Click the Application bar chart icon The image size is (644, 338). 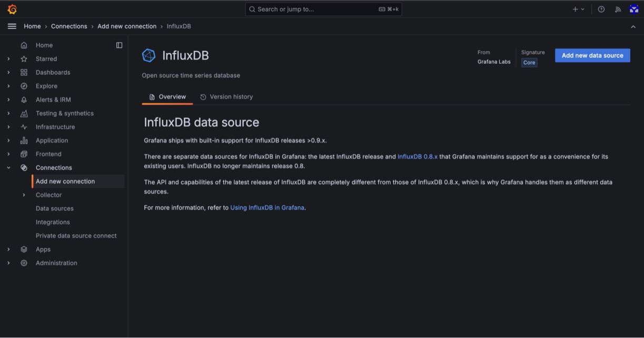tap(24, 141)
